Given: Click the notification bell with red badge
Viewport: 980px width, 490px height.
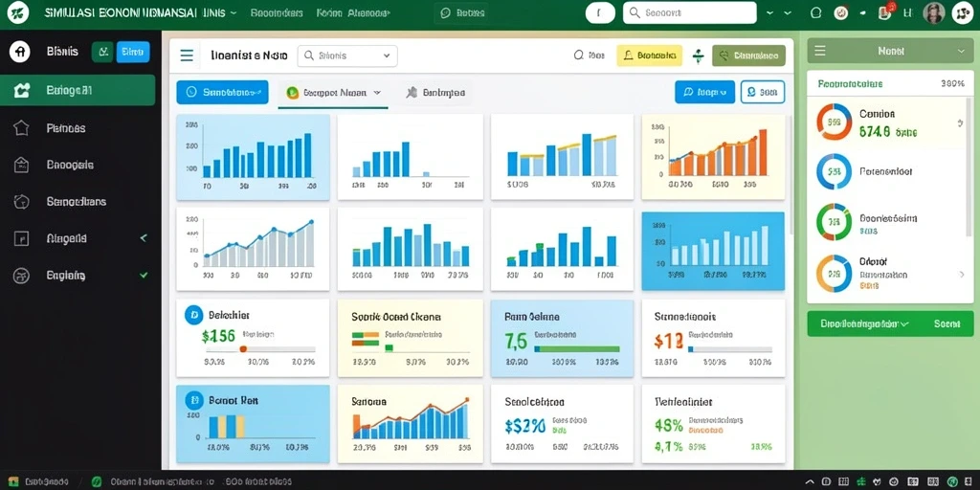Looking at the screenshot, I should (885, 12).
